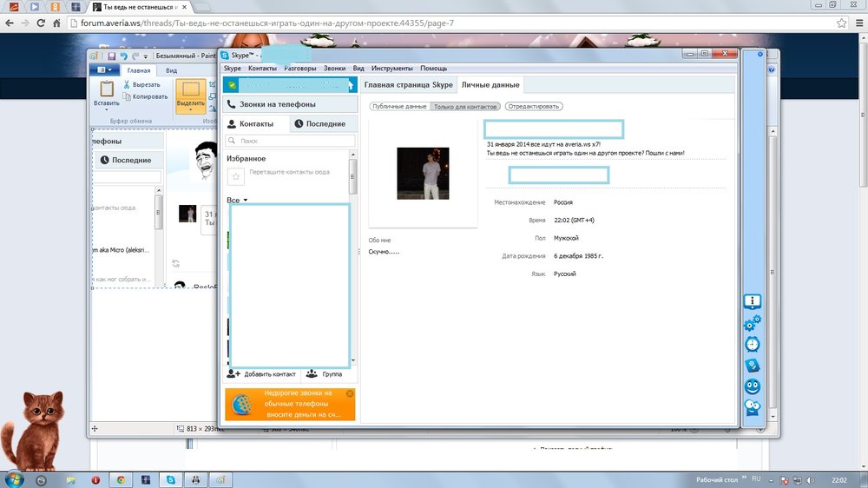Click the Звонки на телефоны button
The height and width of the screenshot is (488, 868).
[289, 104]
